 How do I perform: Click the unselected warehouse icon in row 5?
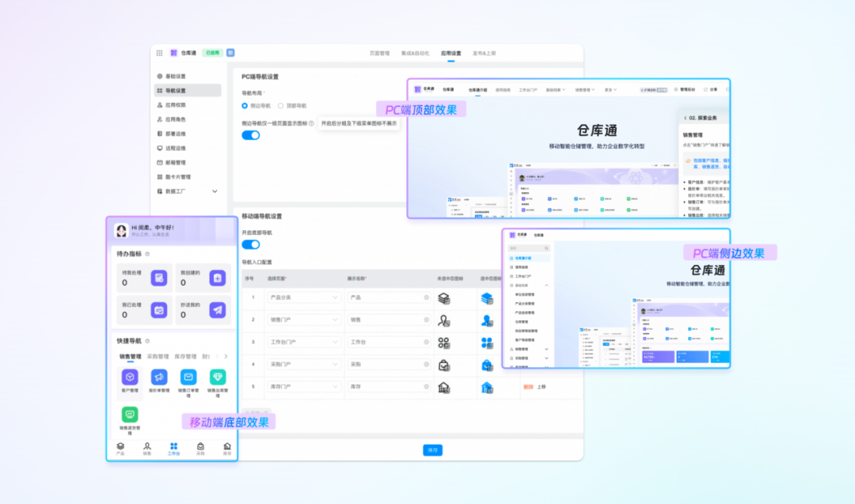point(444,388)
